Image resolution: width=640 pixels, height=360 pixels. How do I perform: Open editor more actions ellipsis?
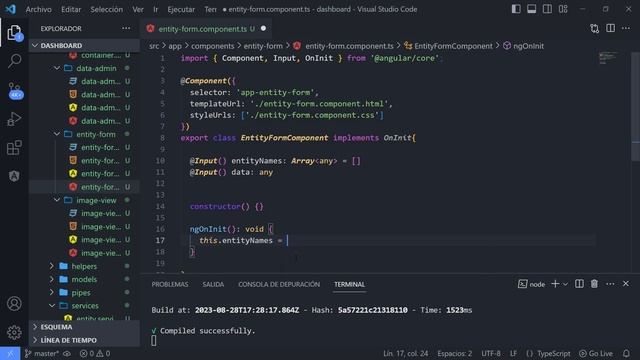pyautogui.click(x=626, y=28)
